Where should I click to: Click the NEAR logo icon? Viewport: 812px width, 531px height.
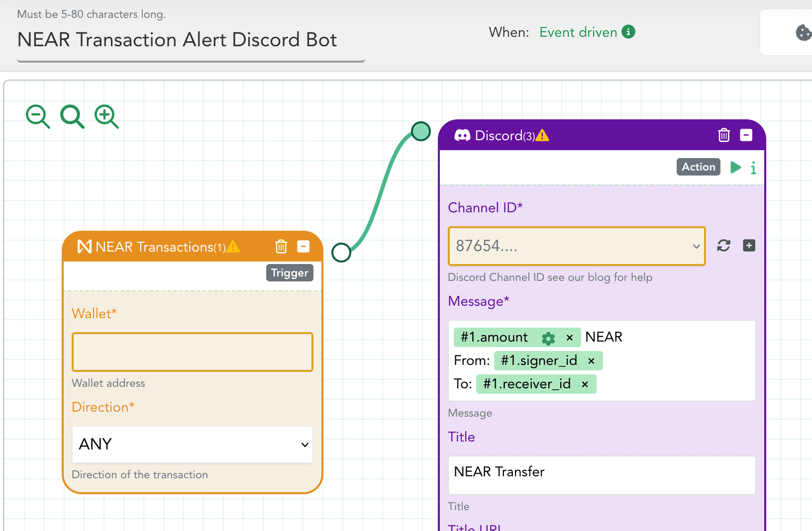click(x=85, y=246)
